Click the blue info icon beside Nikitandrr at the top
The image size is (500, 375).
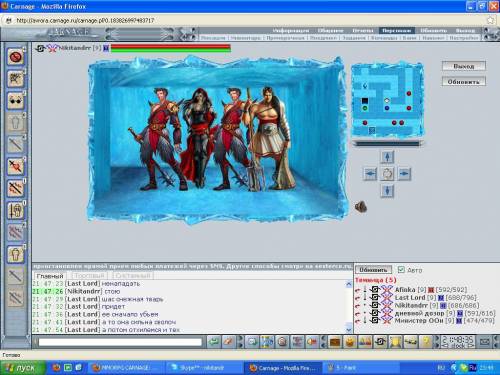tap(106, 48)
